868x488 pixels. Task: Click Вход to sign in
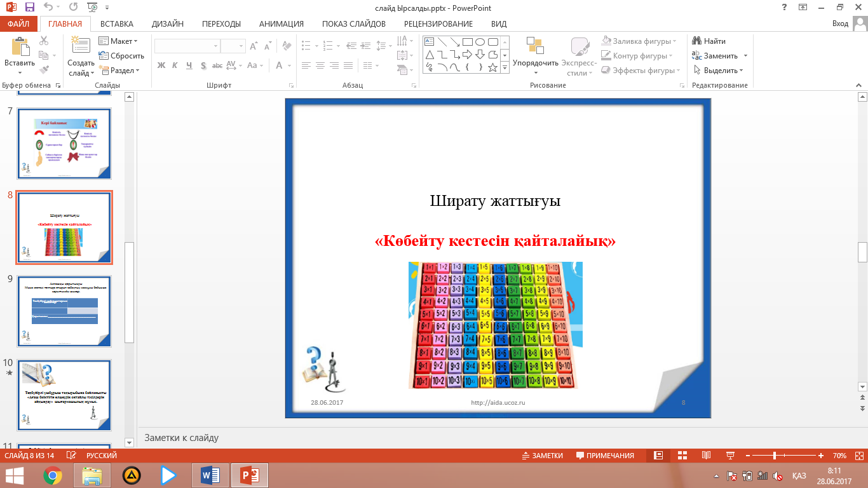[x=840, y=24]
